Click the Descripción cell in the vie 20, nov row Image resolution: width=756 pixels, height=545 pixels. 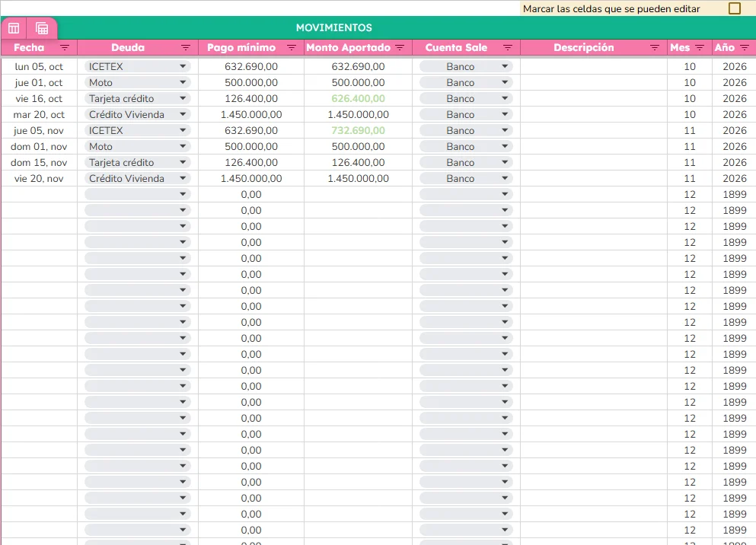[594, 178]
